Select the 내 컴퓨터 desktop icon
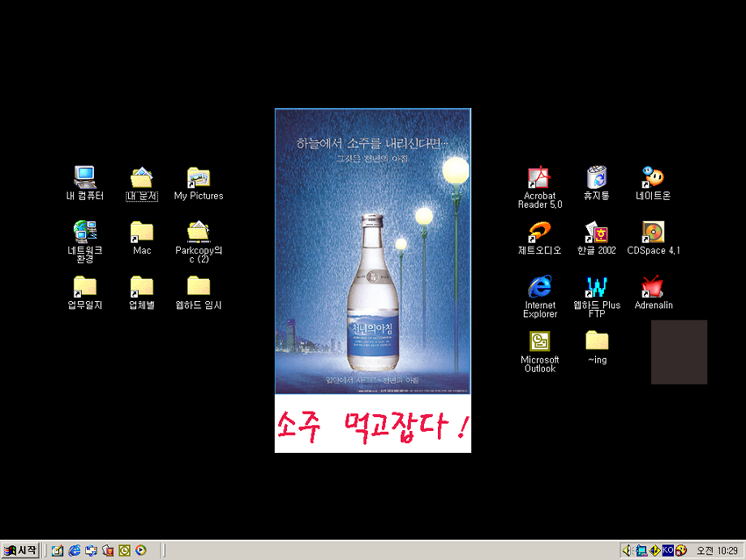The width and height of the screenshot is (746, 560). pyautogui.click(x=85, y=178)
